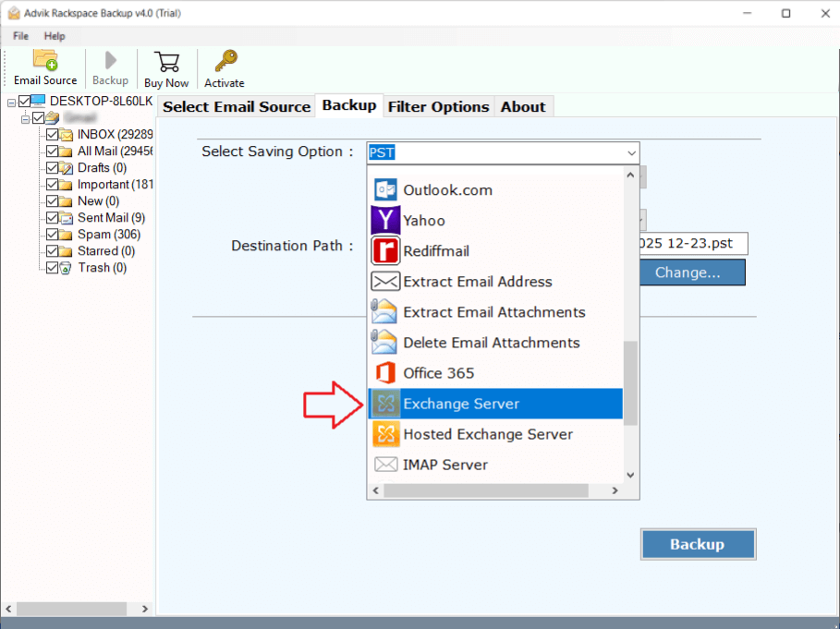The image size is (840, 629).
Task: Select the Yahoo icon in list
Action: click(x=385, y=221)
